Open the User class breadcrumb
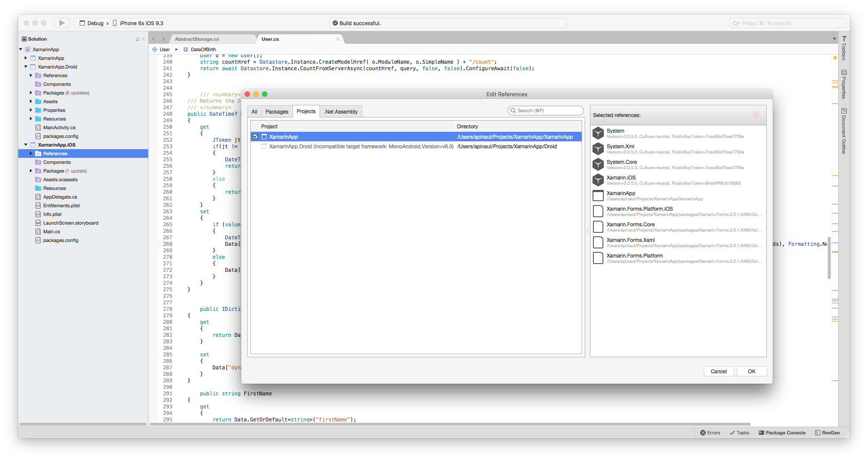The height and width of the screenshot is (460, 868). coord(165,49)
